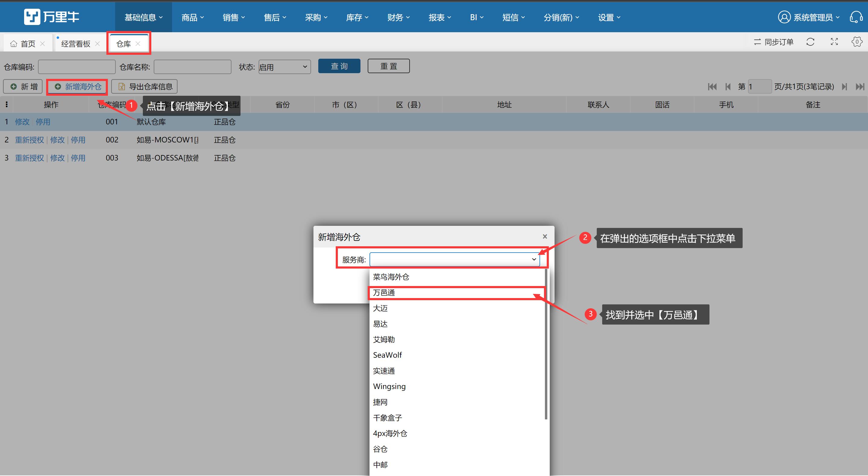Image resolution: width=868 pixels, height=476 pixels.
Task: Click 停用 for warehouse 003
Action: click(78, 158)
